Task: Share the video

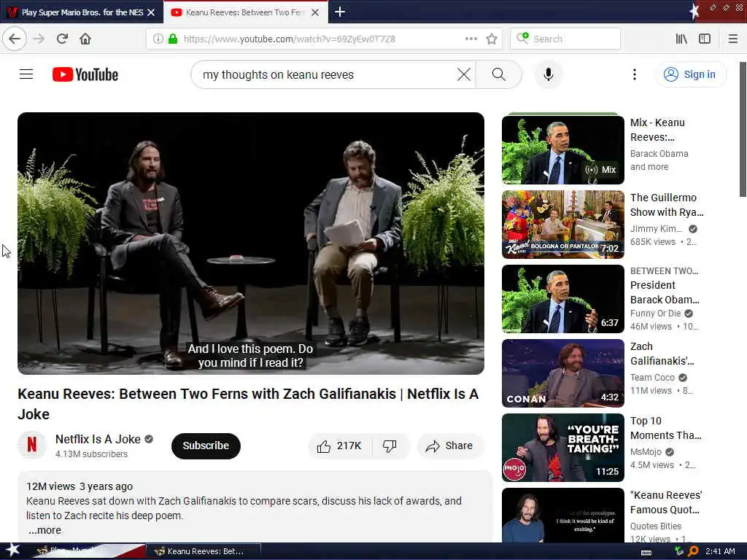Action: coord(449,446)
